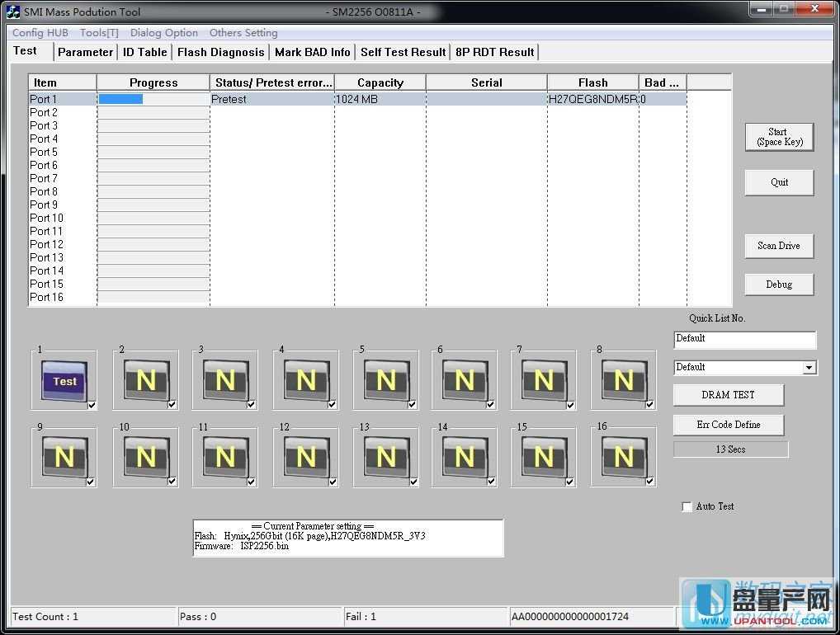Toggle the port 10 enable checkbox

click(172, 482)
